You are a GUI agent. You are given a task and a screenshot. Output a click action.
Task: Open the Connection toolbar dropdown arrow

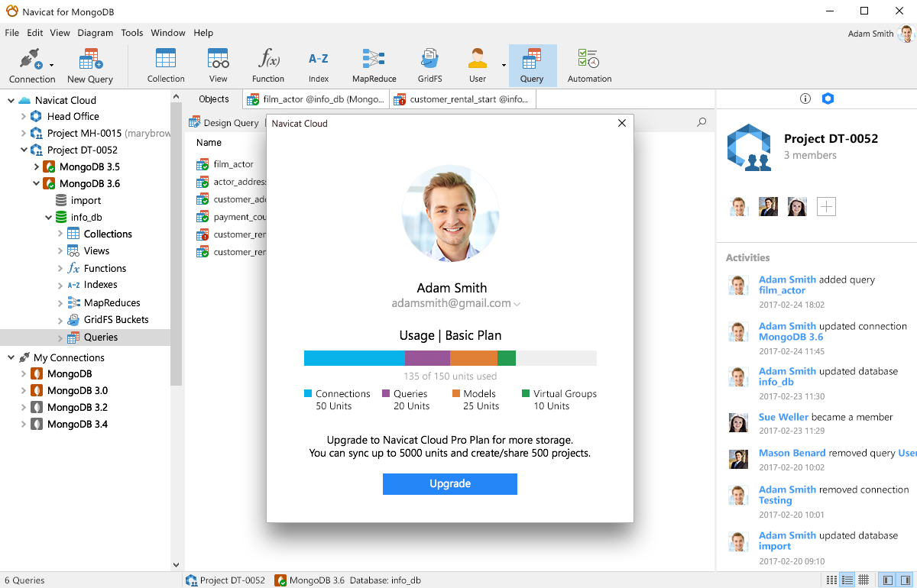point(51,66)
